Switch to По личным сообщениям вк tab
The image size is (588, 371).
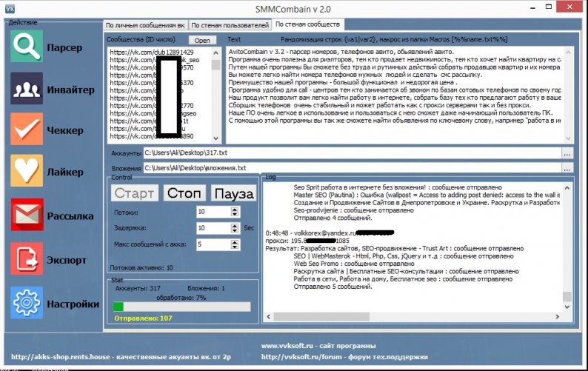tap(145, 25)
